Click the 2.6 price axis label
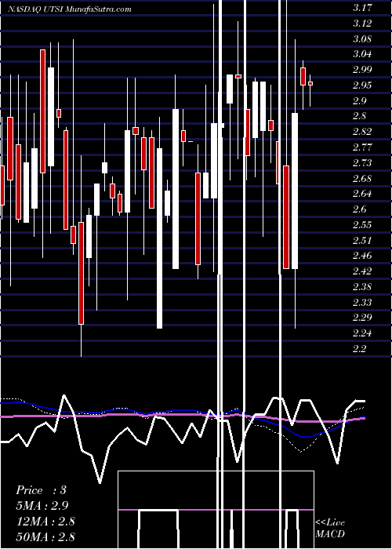The width and height of the screenshot is (392, 549). pyautogui.click(x=360, y=209)
